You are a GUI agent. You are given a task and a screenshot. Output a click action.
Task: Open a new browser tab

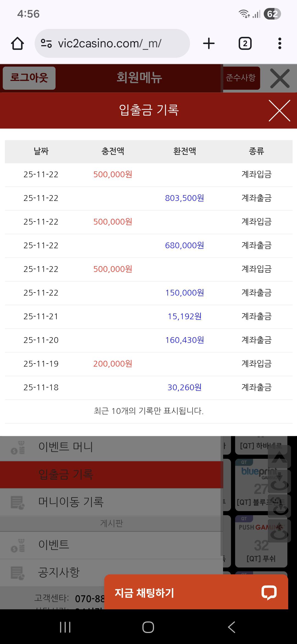click(x=209, y=43)
